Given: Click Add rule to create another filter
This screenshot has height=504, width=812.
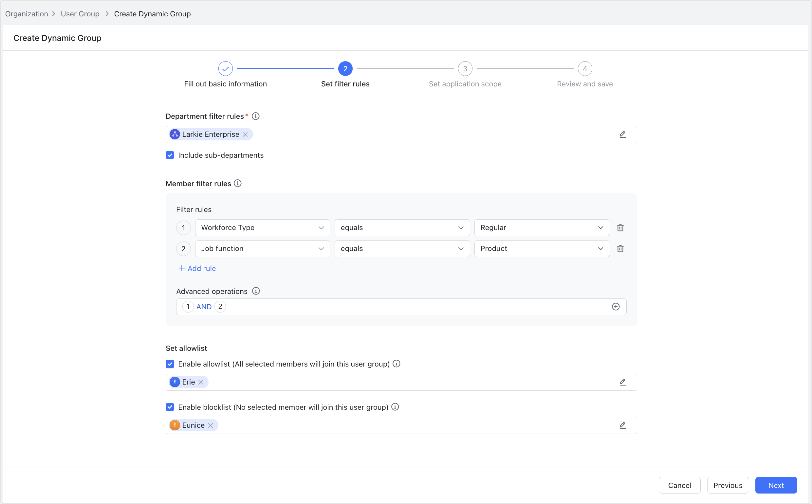Looking at the screenshot, I should click(197, 268).
